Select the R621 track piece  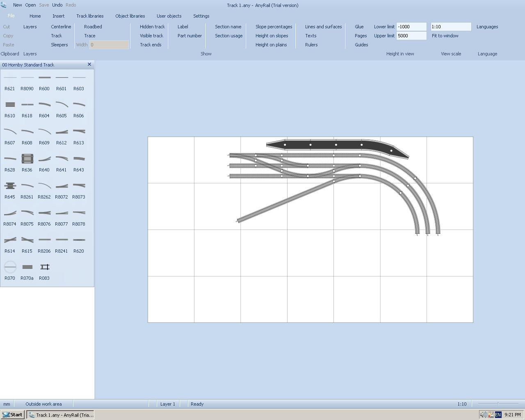coord(10,82)
